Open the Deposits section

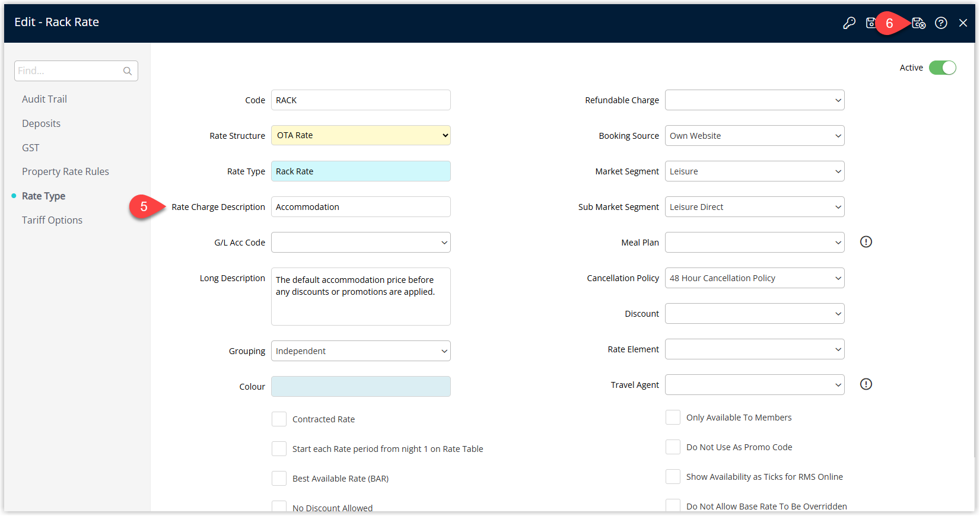(41, 123)
